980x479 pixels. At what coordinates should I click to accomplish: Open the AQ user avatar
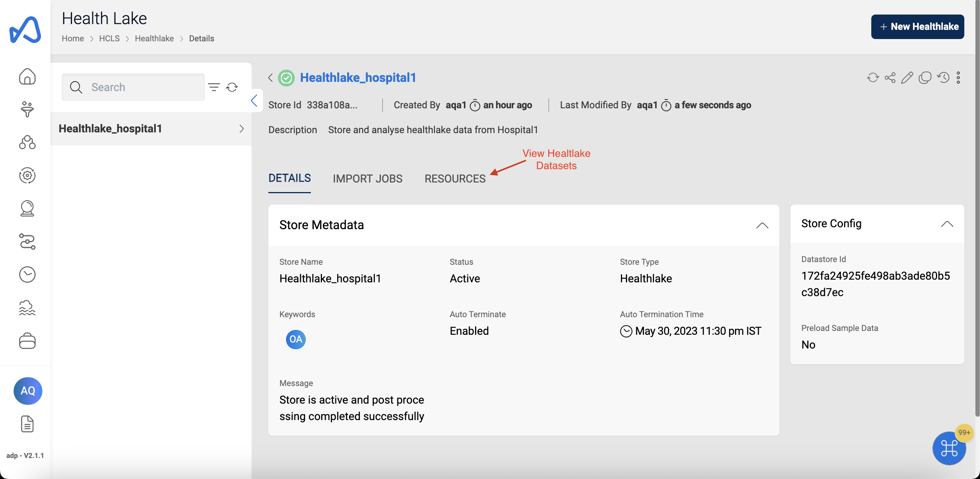tap(28, 391)
